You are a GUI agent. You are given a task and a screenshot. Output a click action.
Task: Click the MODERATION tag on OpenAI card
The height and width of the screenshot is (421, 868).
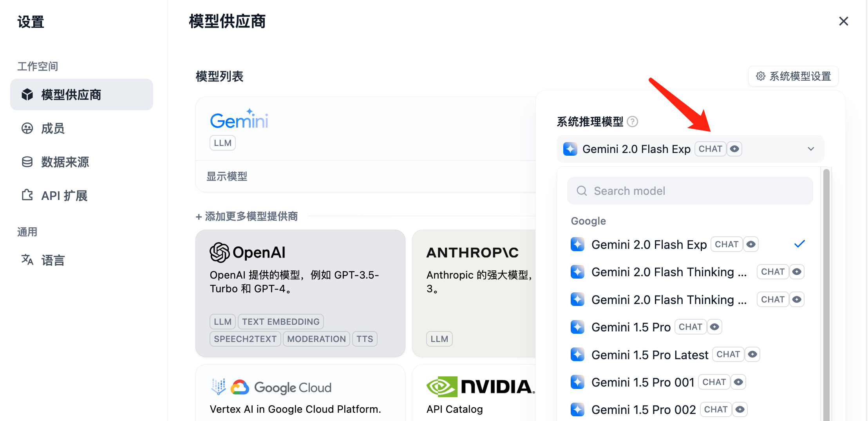(316, 339)
